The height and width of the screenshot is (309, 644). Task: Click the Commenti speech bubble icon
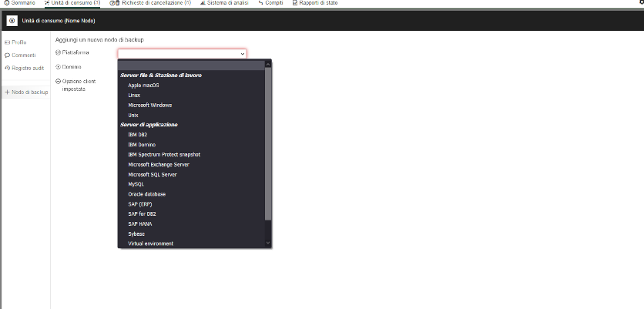(x=7, y=55)
